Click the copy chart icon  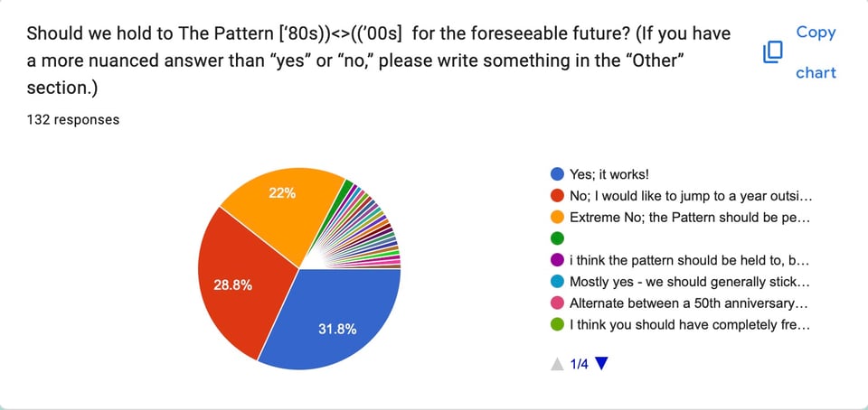(772, 52)
